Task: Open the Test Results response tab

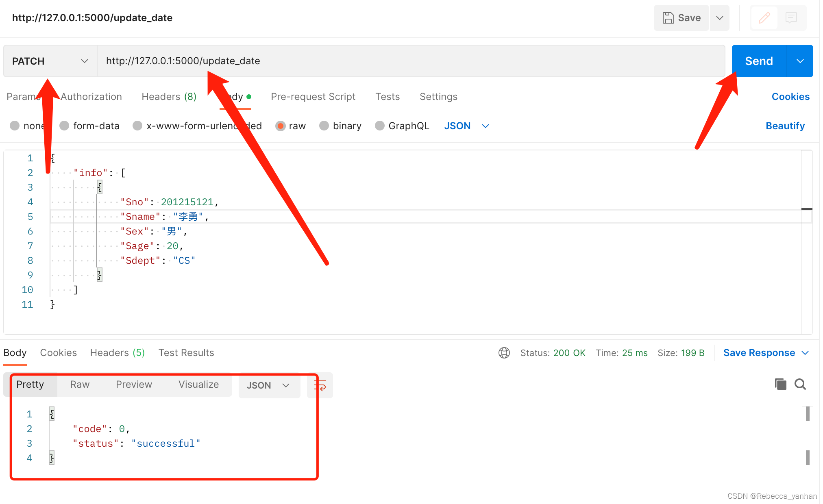Action: pyautogui.click(x=186, y=353)
